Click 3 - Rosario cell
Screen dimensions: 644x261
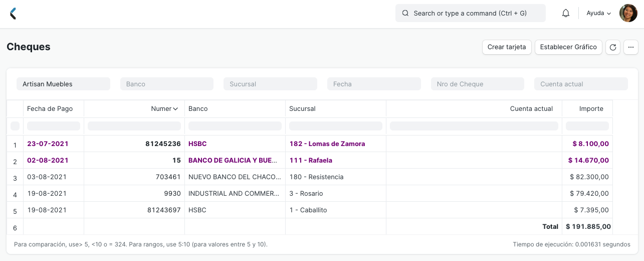(x=336, y=194)
